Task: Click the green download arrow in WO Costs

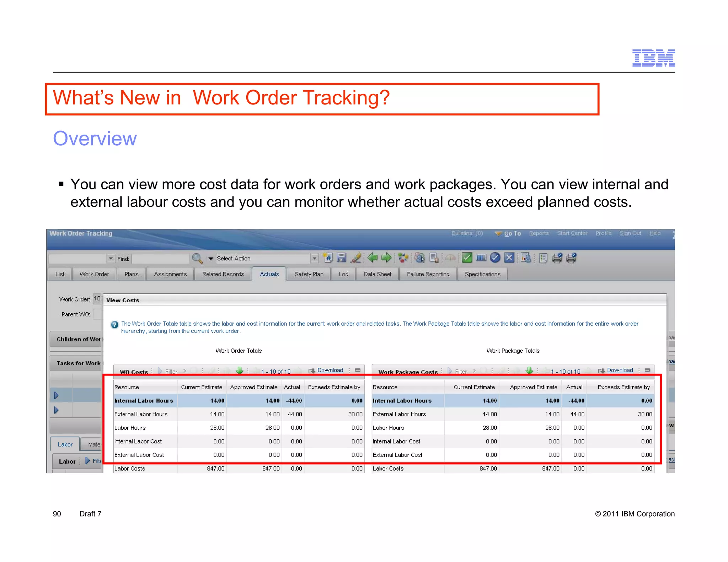Action: coord(240,371)
